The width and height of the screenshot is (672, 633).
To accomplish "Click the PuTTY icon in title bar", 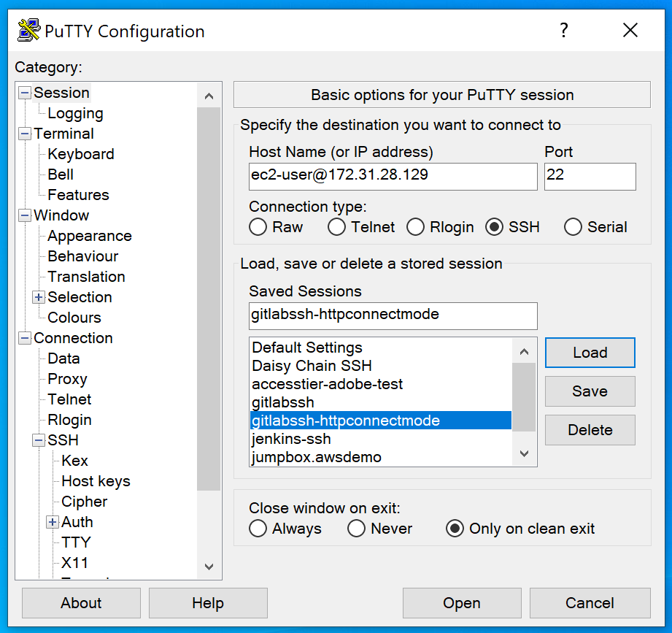I will point(28,31).
